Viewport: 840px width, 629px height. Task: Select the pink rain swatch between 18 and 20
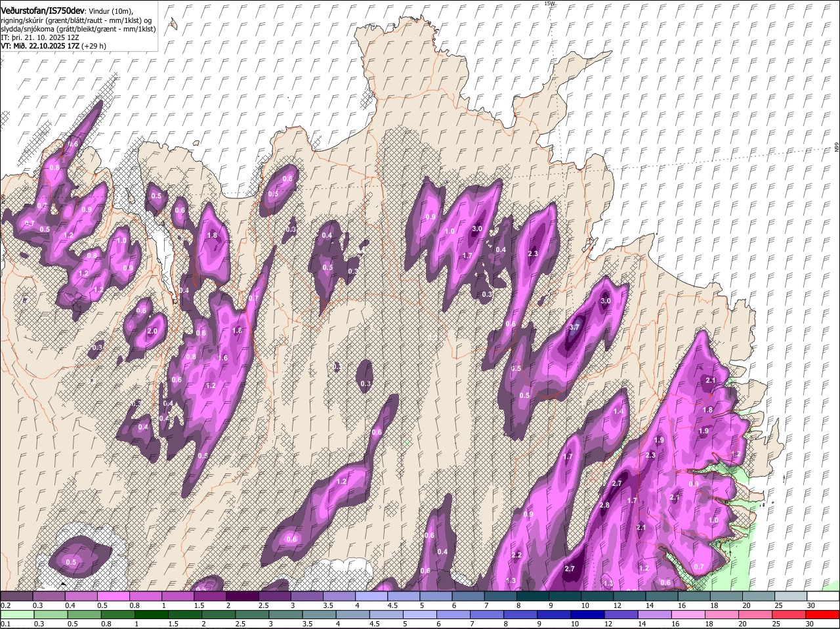coord(721,615)
